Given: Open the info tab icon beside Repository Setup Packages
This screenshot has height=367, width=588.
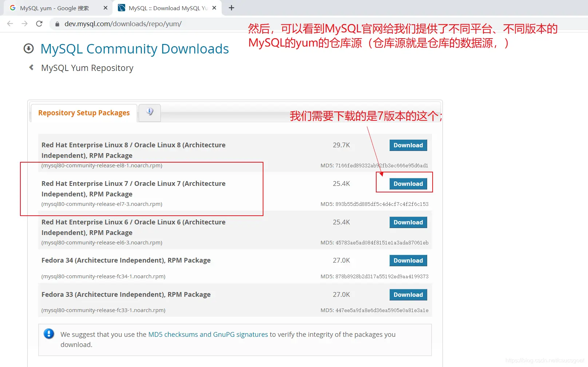Looking at the screenshot, I should tap(150, 112).
